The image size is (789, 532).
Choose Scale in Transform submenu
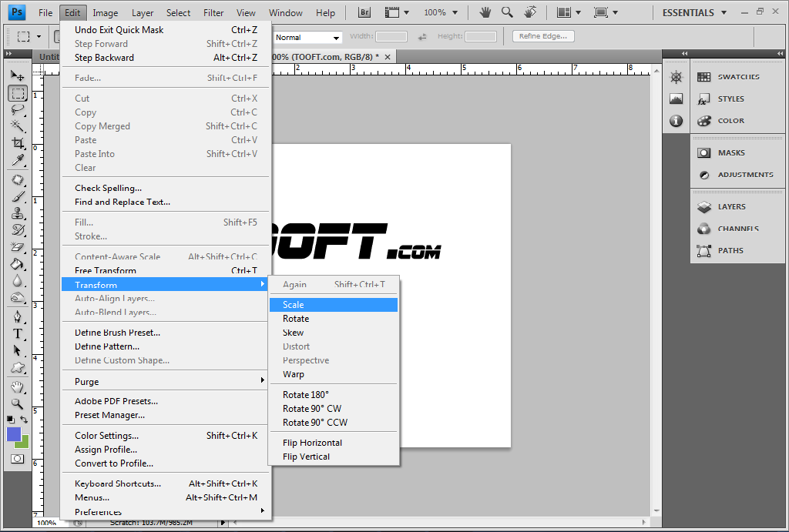pyautogui.click(x=334, y=305)
